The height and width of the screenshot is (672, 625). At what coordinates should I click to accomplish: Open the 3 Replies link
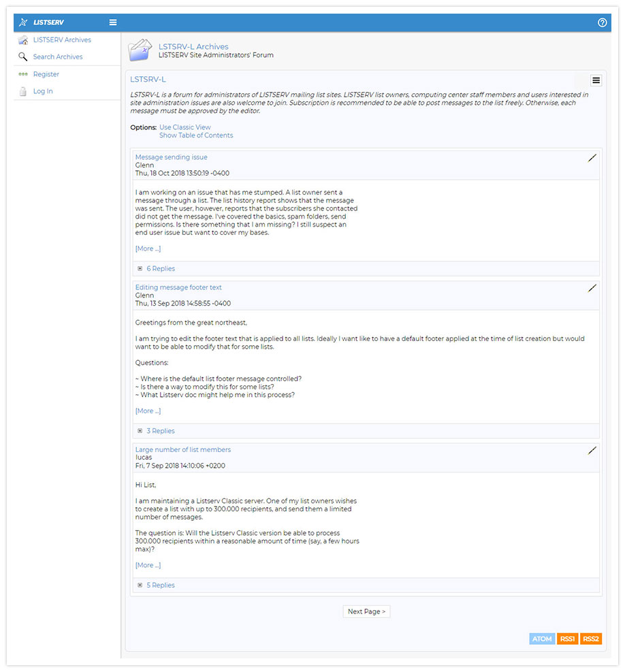161,431
